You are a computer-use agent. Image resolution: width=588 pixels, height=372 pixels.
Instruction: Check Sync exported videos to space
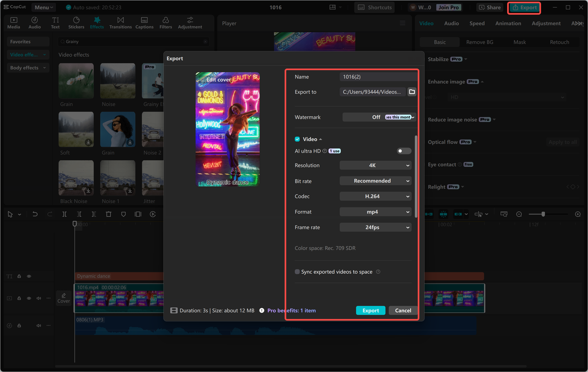click(297, 271)
